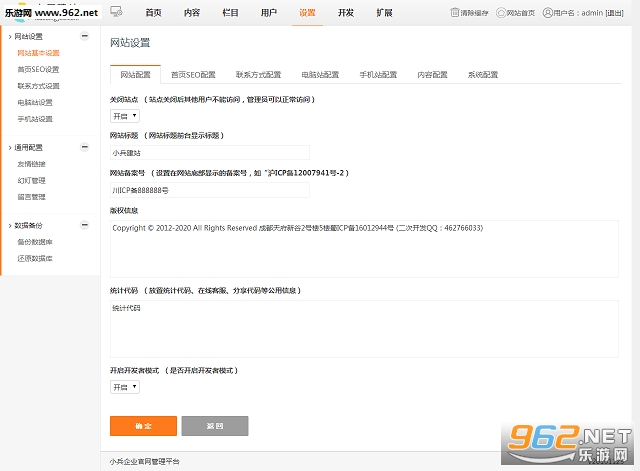This screenshot has width=640, height=471.
Task: Click the 清除缓存 trash icon
Action: pyautogui.click(x=454, y=13)
